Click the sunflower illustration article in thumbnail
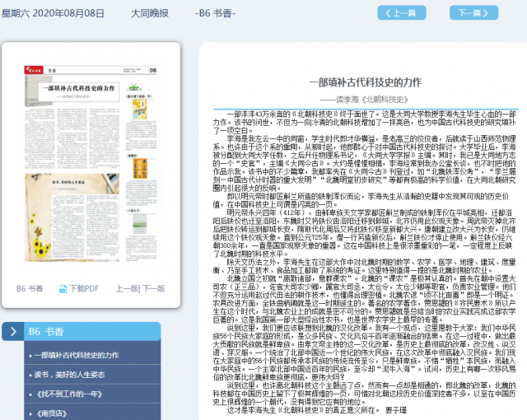527x420 pixels. (72, 217)
